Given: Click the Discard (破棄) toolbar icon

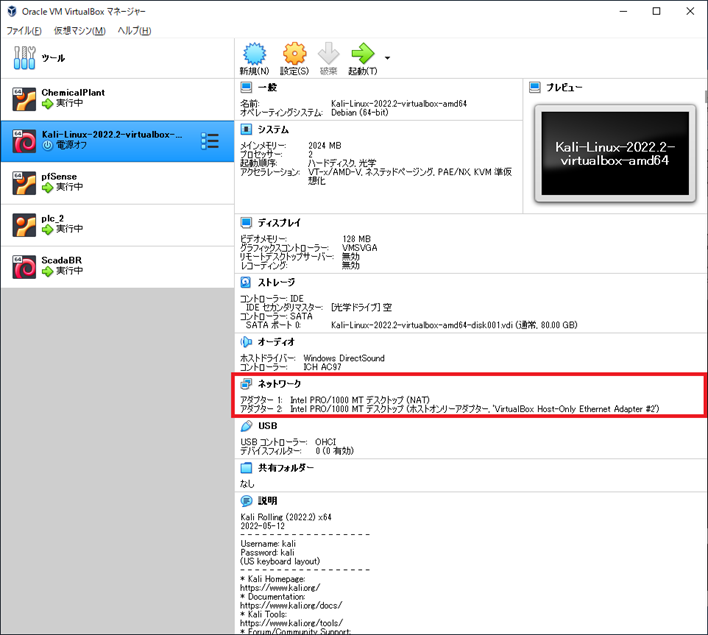Looking at the screenshot, I should click(x=328, y=54).
